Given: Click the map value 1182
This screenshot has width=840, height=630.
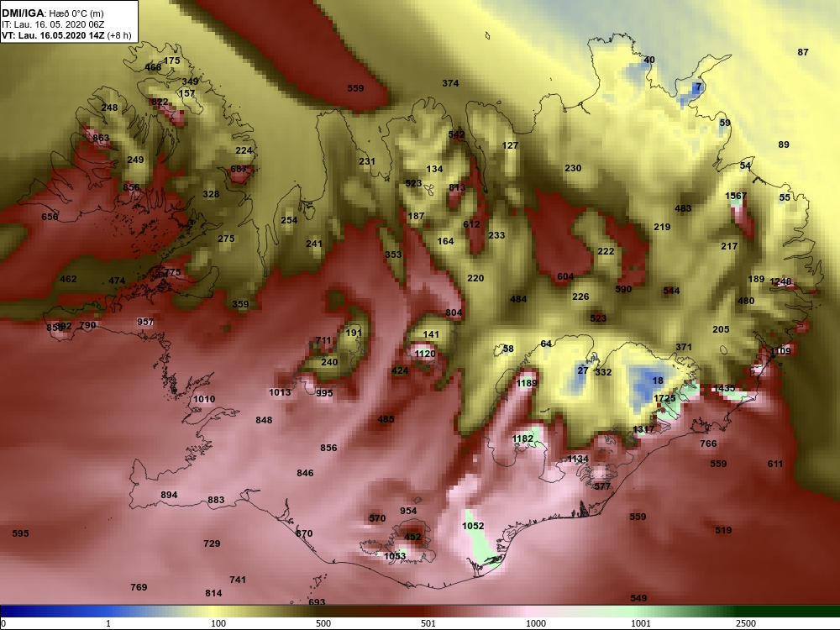Looking at the screenshot, I should point(522,438).
